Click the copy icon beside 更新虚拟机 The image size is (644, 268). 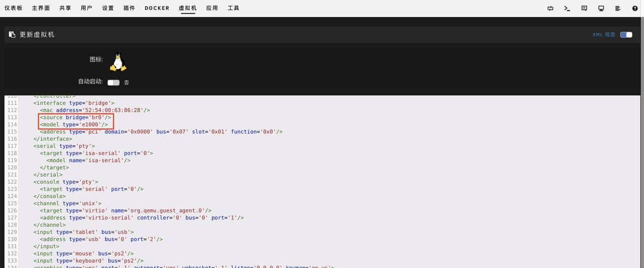pyautogui.click(x=12, y=34)
